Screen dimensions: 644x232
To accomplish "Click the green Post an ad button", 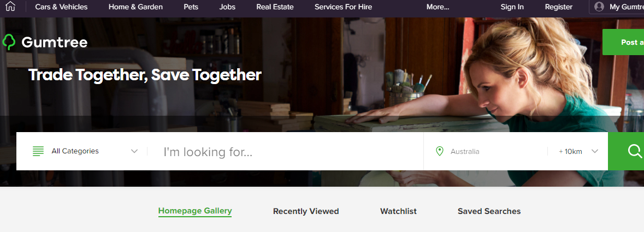I will 623,42.
